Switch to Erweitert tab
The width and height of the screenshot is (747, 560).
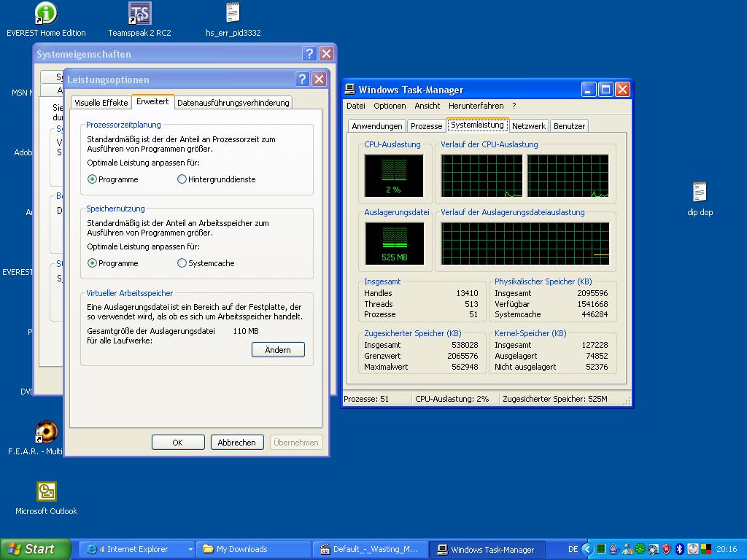point(152,101)
